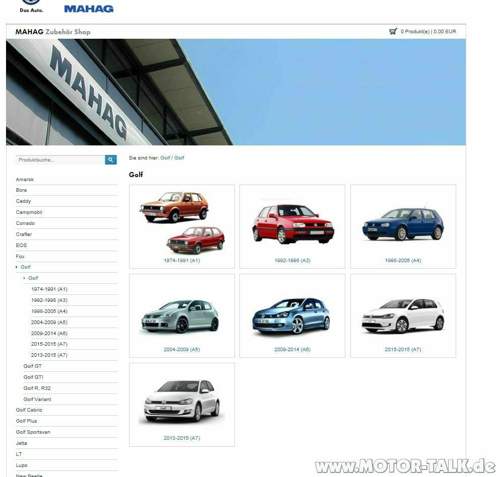
Task: Click the blue search magnifier button
Action: point(111,160)
